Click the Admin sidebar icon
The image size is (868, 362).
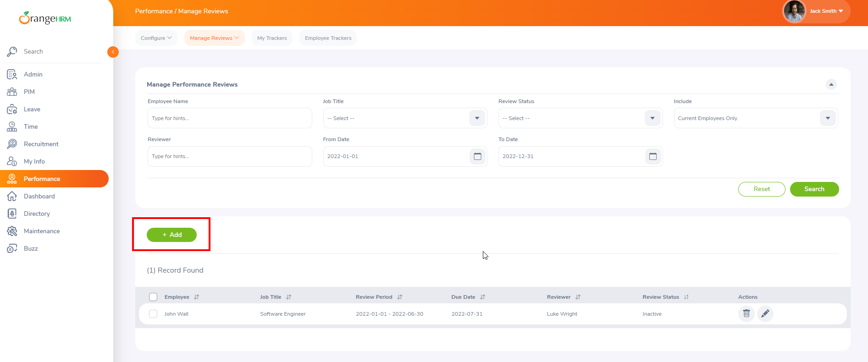(x=12, y=74)
